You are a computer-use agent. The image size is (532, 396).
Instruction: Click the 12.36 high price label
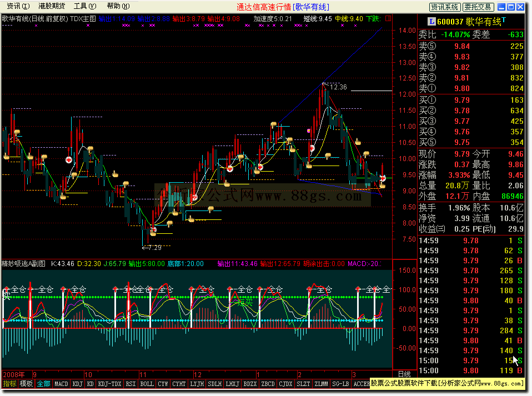tap(338, 87)
